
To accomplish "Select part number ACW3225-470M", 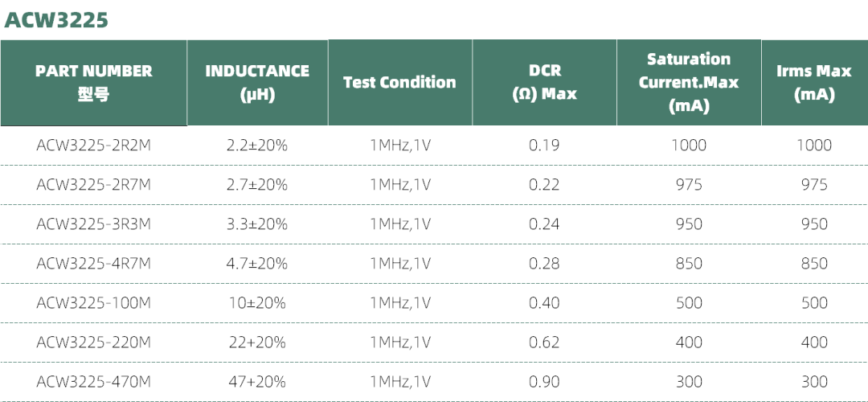I will [x=93, y=382].
